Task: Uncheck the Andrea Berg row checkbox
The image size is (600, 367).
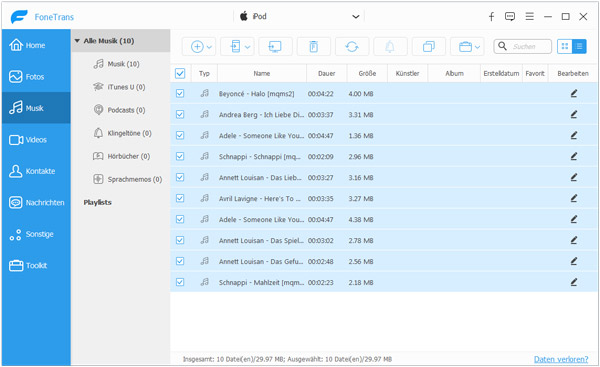Action: [180, 114]
